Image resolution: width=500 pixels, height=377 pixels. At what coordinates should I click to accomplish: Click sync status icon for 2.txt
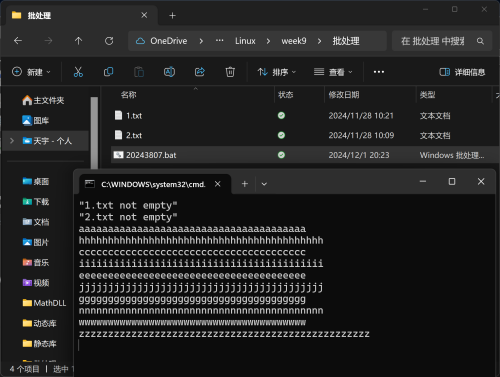[281, 135]
